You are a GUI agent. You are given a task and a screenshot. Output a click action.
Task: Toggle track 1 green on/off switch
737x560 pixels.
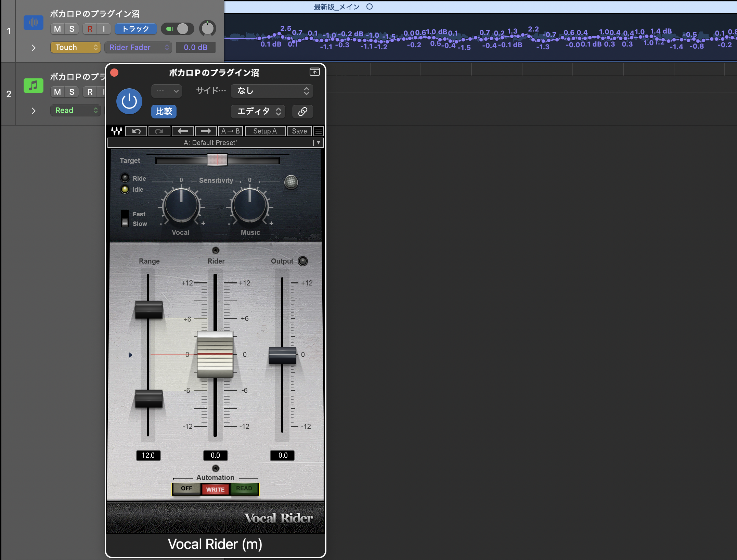click(x=177, y=29)
